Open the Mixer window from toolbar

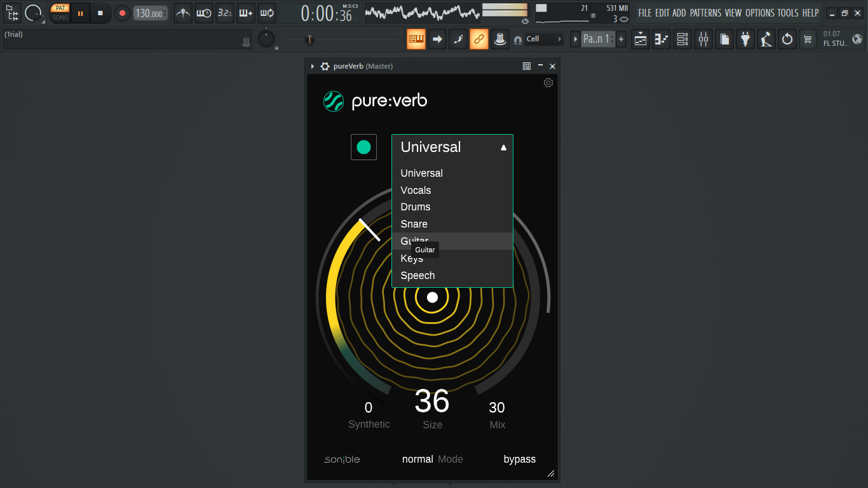tap(703, 39)
